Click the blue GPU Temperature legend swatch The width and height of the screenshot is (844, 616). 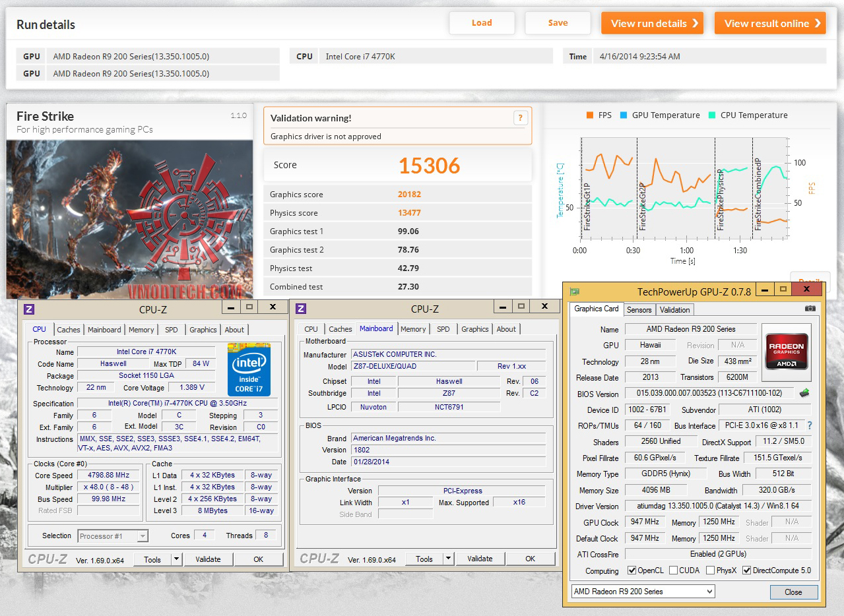[623, 115]
